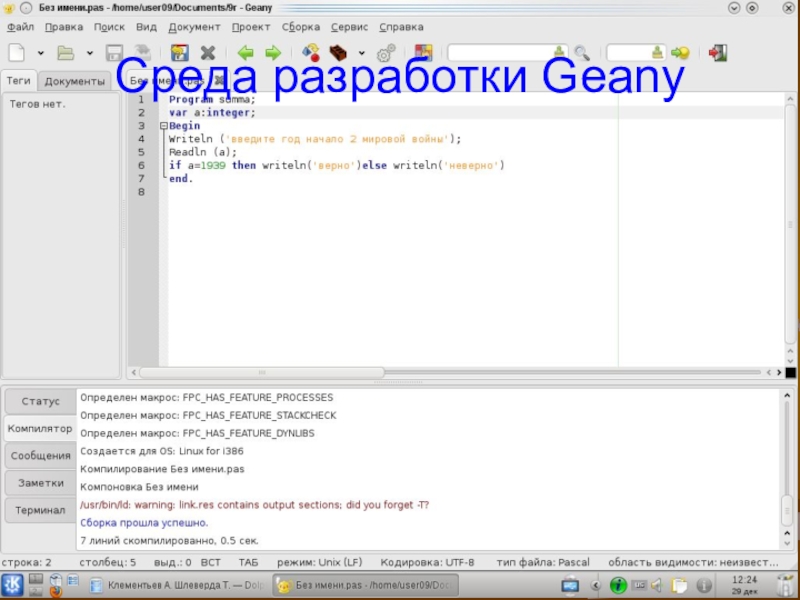Open the Правка menu
Viewport: 800px width, 600px height.
(64, 27)
